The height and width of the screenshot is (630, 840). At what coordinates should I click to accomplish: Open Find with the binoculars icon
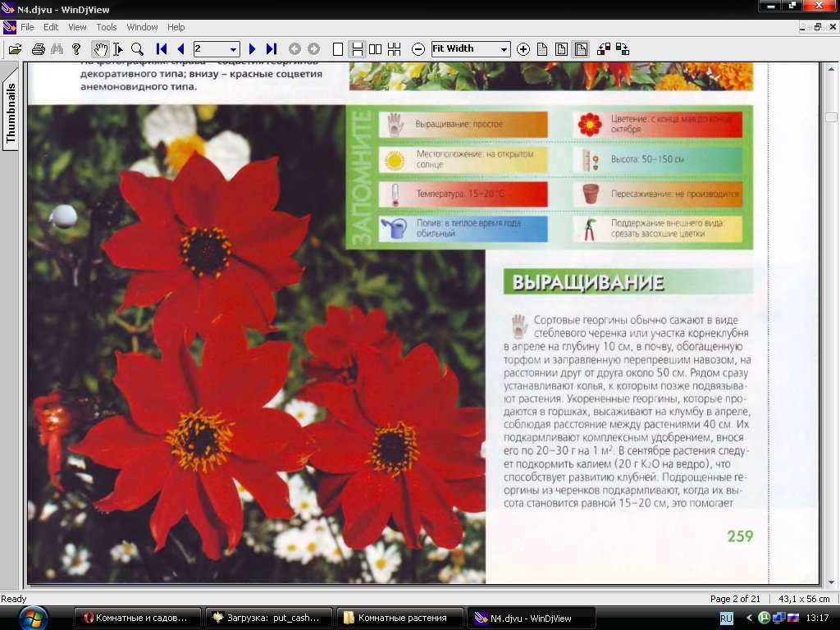(57, 49)
